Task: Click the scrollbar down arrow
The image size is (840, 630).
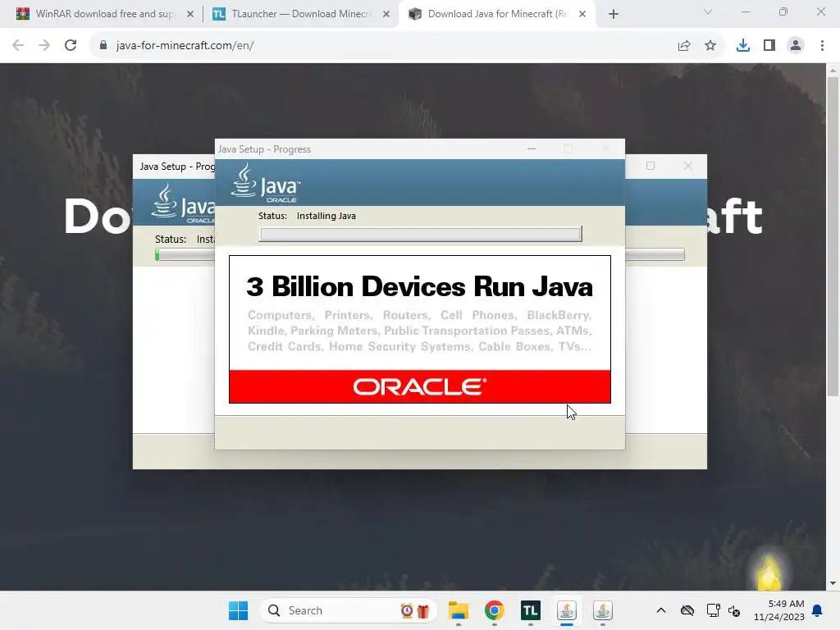Action: point(833,583)
